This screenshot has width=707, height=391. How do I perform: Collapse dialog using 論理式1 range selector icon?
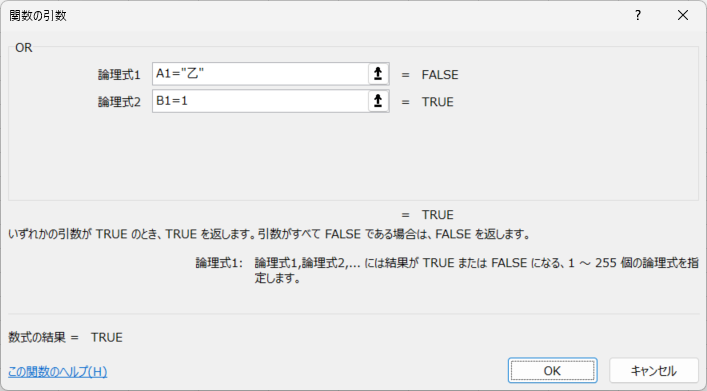[378, 74]
